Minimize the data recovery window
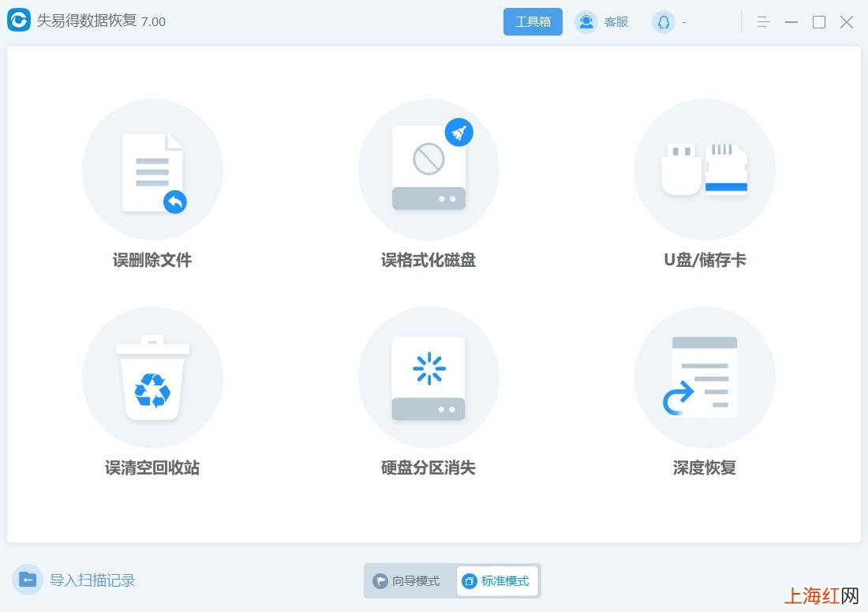Image resolution: width=868 pixels, height=612 pixels. 791,22
